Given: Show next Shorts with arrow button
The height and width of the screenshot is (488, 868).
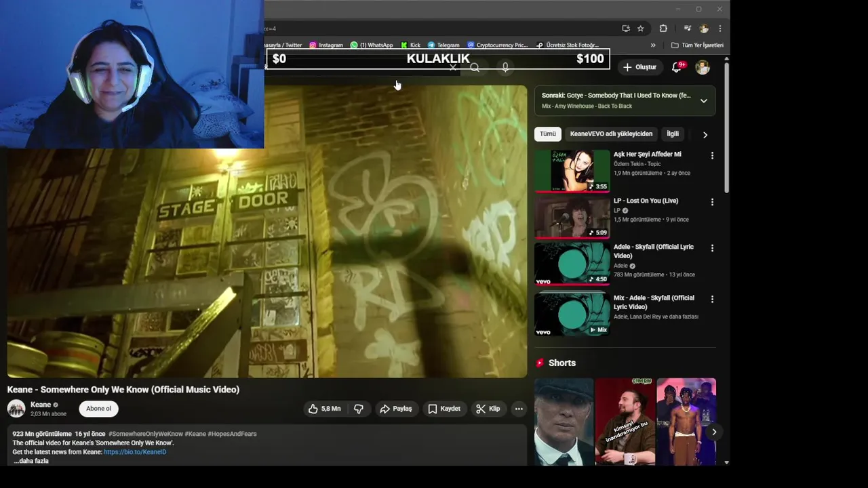Looking at the screenshot, I should tap(713, 432).
